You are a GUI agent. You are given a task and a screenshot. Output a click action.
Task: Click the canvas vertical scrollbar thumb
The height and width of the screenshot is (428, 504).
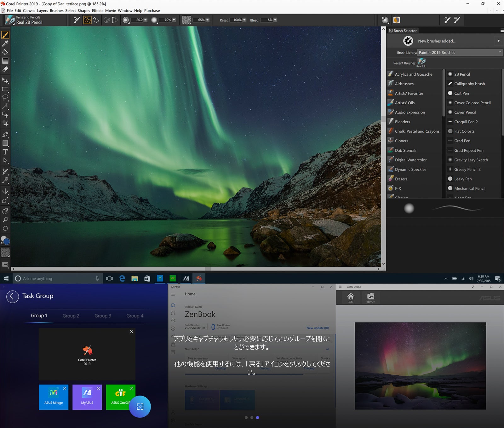[383, 119]
